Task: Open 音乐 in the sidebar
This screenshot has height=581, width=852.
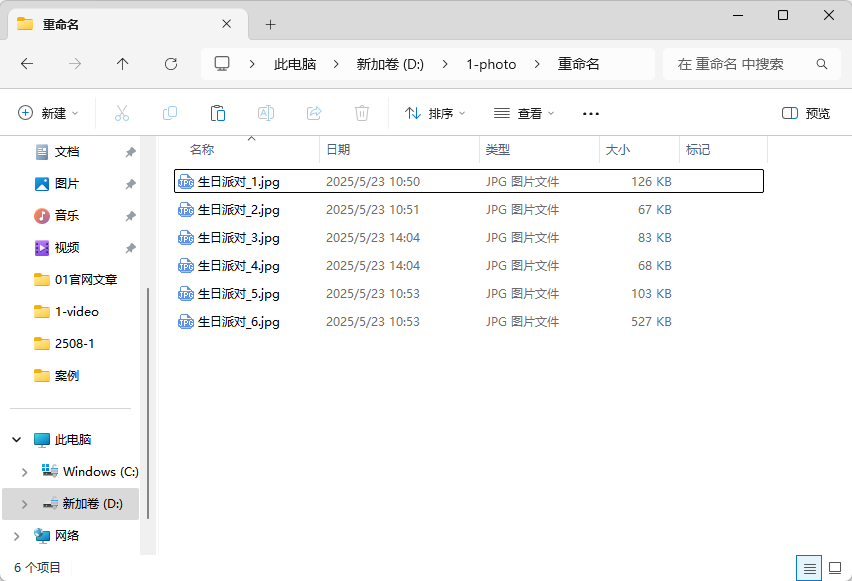Action: (67, 216)
